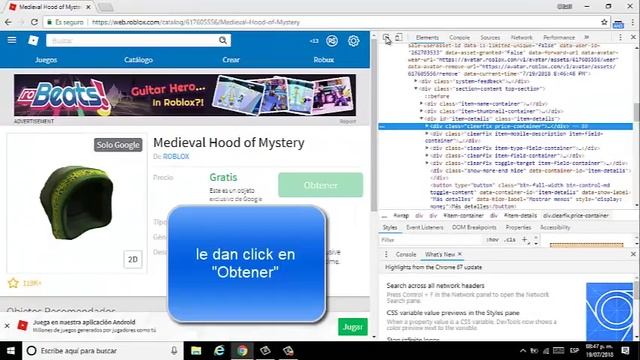The width and height of the screenshot is (640, 360).
Task: Select #item-details in the breadcrumb bar
Action: pyautogui.click(x=520, y=216)
